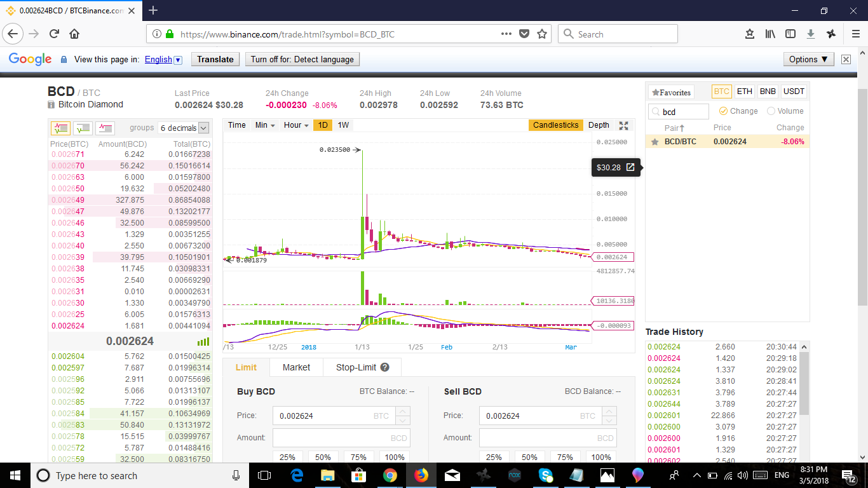Increase Buy price stepper up arrow
Screen dimensions: 868x488
tap(403, 411)
